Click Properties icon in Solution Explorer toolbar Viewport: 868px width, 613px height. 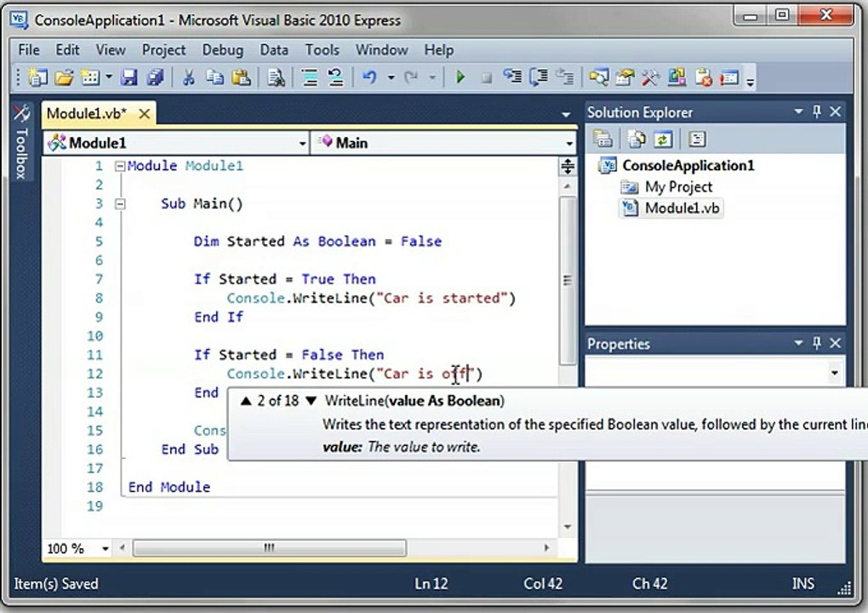point(602,139)
